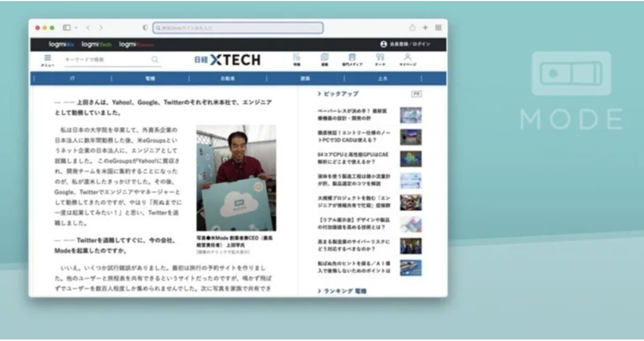This screenshot has height=341, width=644.
Task: Click the magnifier icon in keyword search
Action: (x=155, y=59)
